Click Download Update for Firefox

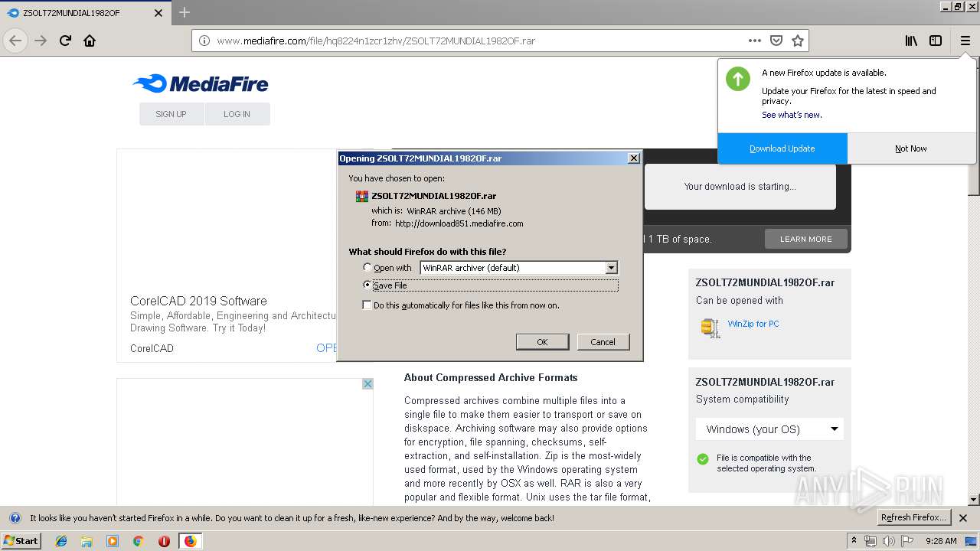coord(782,148)
